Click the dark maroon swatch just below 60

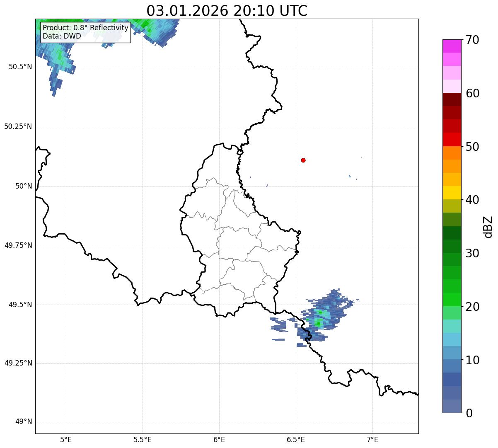tap(452, 99)
